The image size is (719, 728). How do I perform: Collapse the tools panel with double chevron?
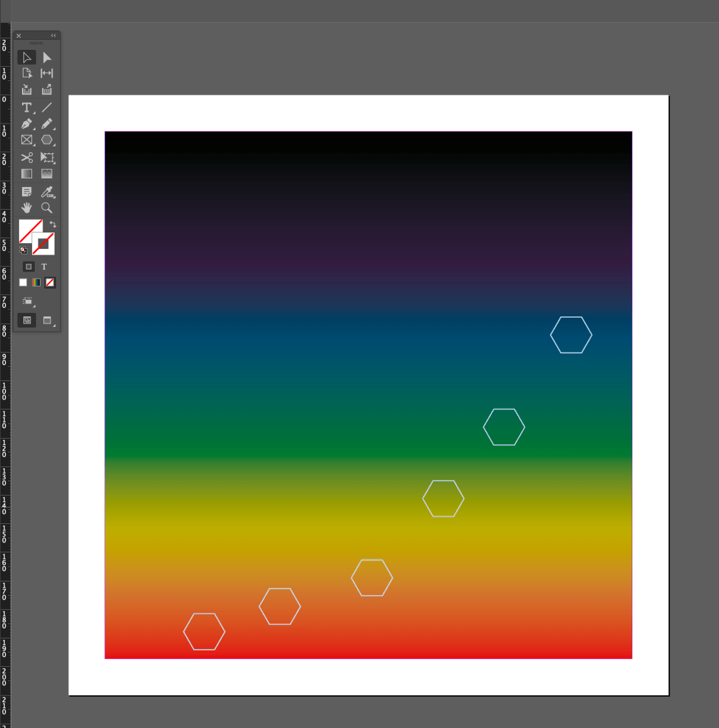53,36
